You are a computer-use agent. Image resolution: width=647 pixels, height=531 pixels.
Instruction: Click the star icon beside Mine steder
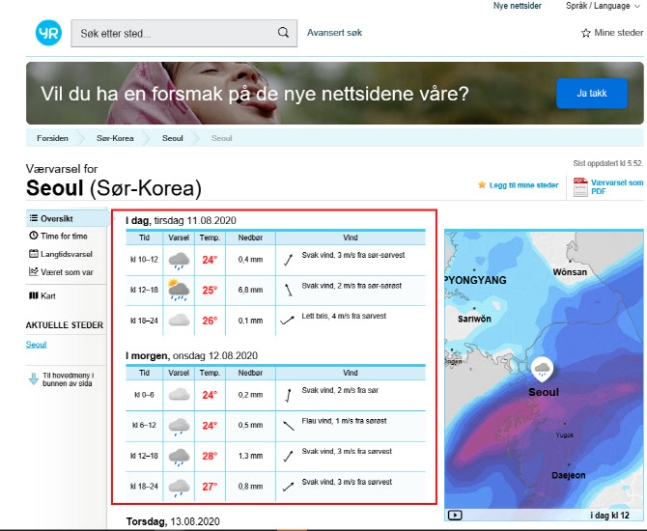click(x=586, y=33)
